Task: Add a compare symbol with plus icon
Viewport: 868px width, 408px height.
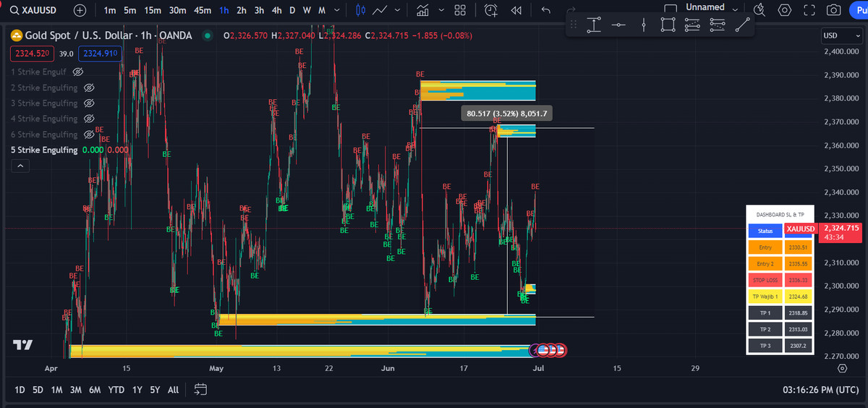Action: coord(80,11)
